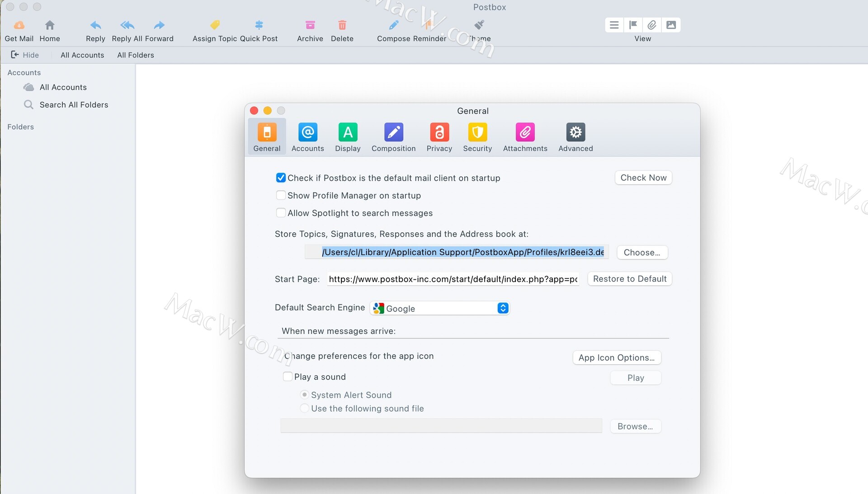The image size is (868, 494).
Task: Click the Reply All double-arrow icon
Action: point(127,25)
